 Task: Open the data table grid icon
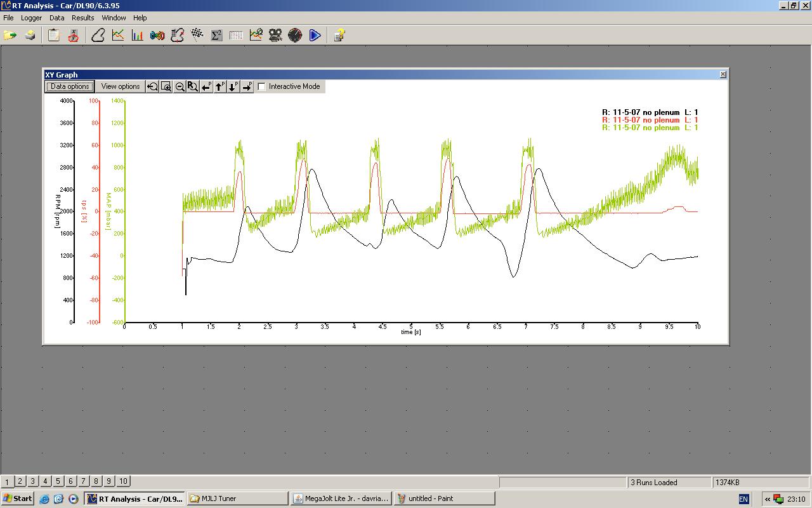236,36
